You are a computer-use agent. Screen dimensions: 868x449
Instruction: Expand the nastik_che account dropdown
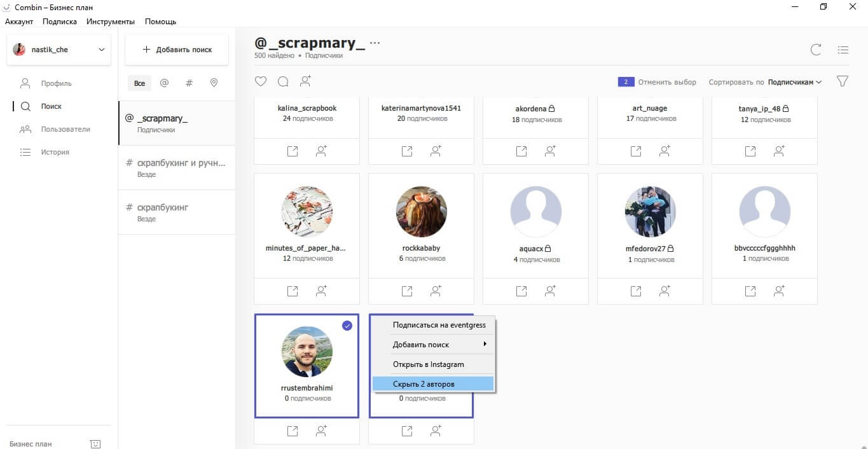(x=101, y=50)
